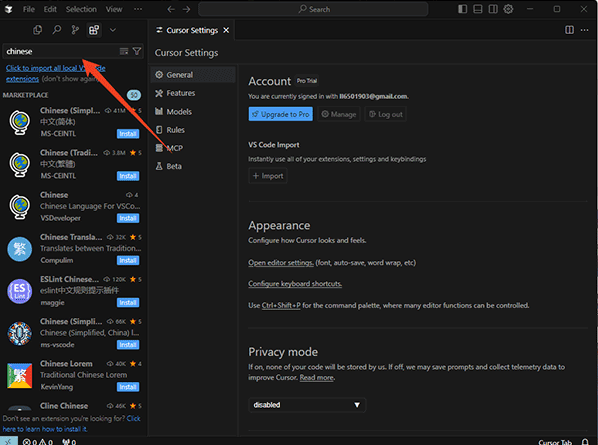Viewport: 598px width, 445px height.
Task: Open errors and warnings status indicator
Action: 37,442
